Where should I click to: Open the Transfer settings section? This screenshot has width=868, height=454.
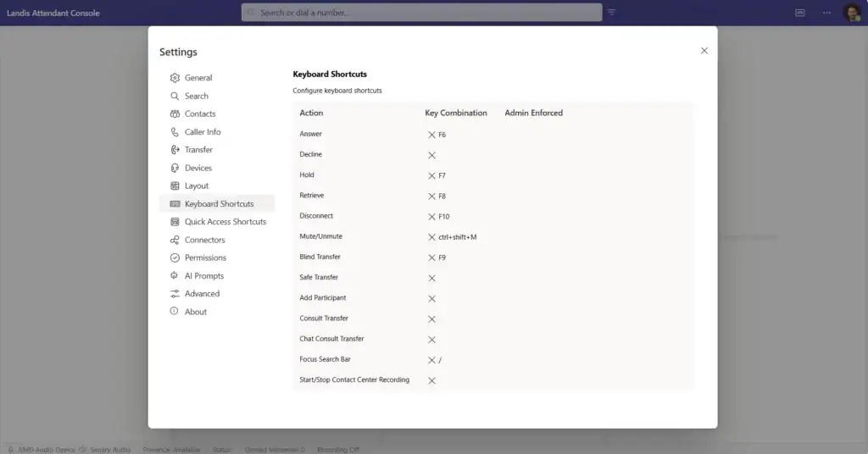[x=216, y=150]
